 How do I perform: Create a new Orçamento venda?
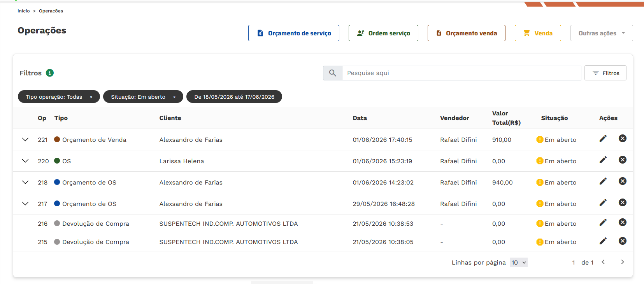click(467, 33)
